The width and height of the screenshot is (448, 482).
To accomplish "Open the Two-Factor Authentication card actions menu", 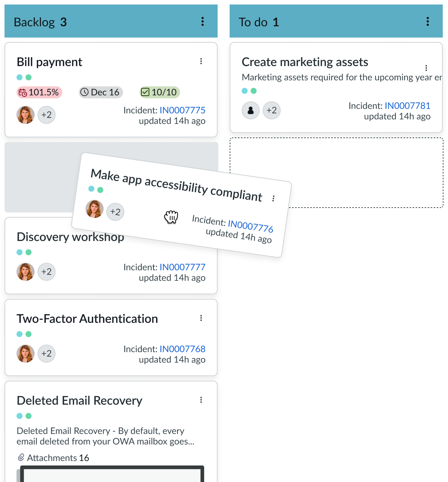I will (201, 318).
